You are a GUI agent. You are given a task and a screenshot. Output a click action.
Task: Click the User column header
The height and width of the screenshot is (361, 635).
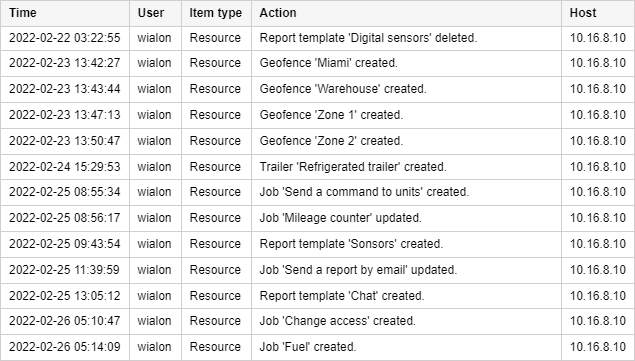(x=156, y=13)
